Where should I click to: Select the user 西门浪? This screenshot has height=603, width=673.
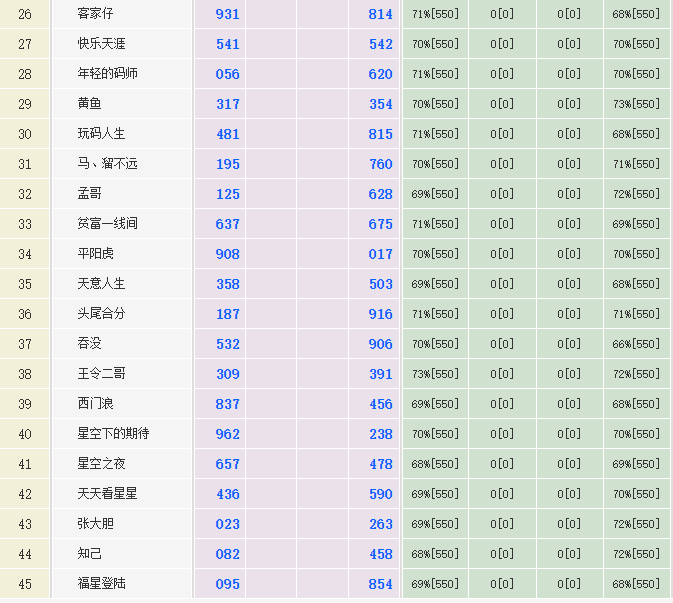click(x=96, y=404)
